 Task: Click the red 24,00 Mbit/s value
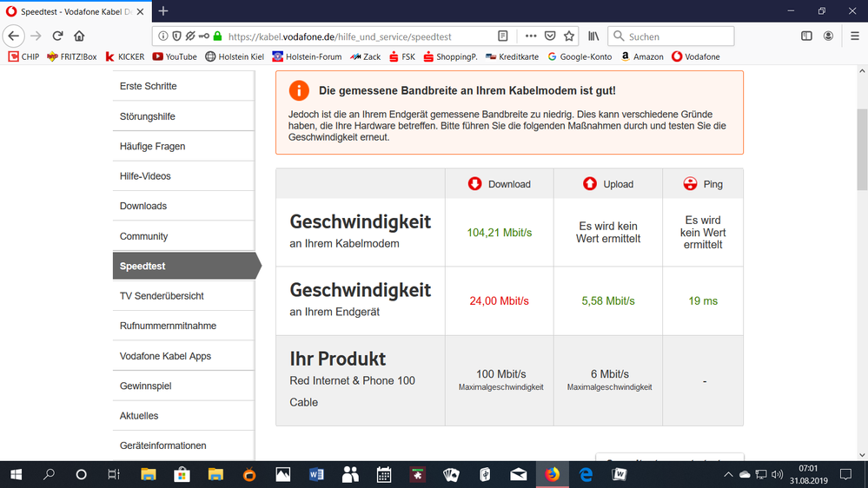point(500,301)
